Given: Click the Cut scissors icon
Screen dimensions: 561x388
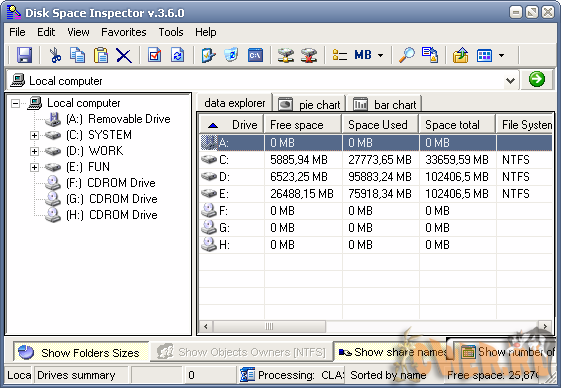Looking at the screenshot, I should click(55, 55).
